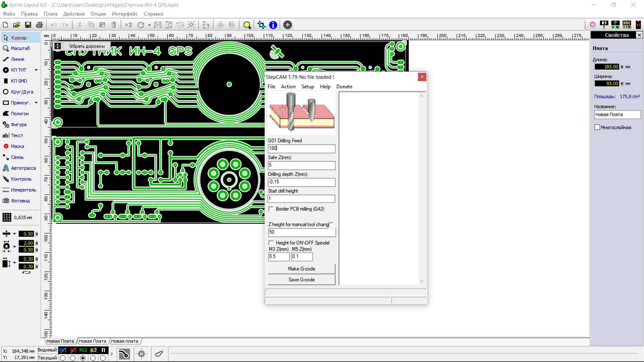The image size is (644, 362).
Task: Click the magnifier zoom toolbar icon
Action: pyautogui.click(x=247, y=25)
